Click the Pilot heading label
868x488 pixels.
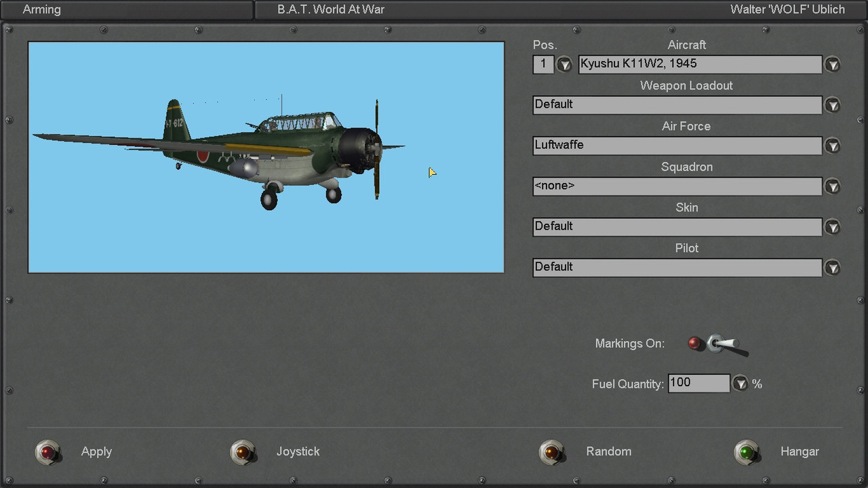pyautogui.click(x=686, y=248)
